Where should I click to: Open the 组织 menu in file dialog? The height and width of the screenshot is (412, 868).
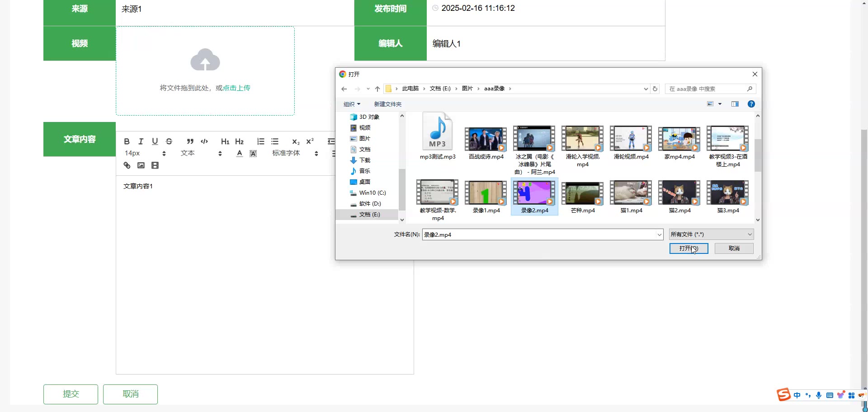pyautogui.click(x=352, y=104)
